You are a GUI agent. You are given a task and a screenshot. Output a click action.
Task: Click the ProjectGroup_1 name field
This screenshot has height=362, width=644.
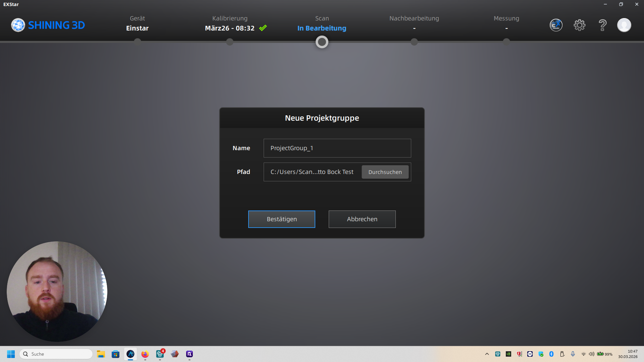point(337,148)
